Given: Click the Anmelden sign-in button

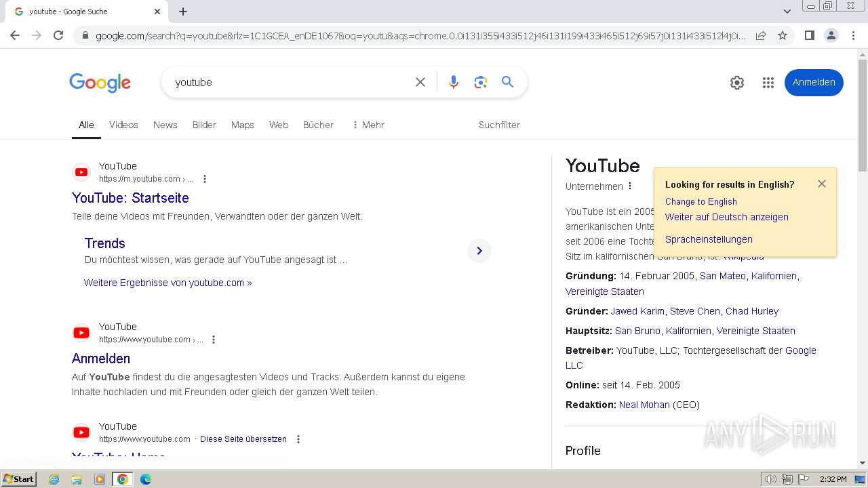Looking at the screenshot, I should (x=814, y=83).
